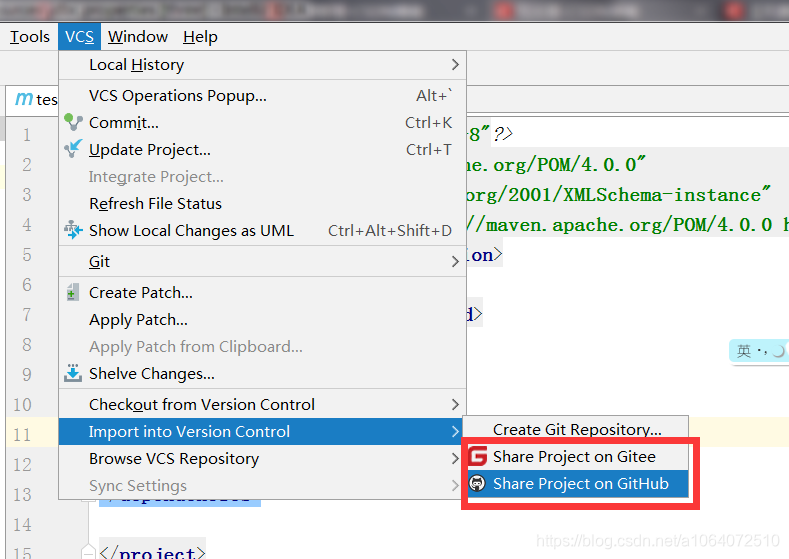This screenshot has height=559, width=789.
Task: Choose VCS Operations Popup
Action: click(263, 96)
